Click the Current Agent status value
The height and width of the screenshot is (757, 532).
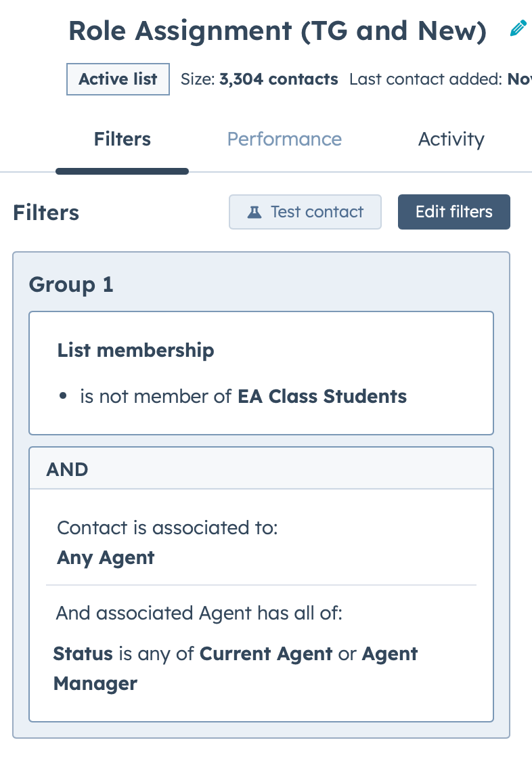pos(266,654)
